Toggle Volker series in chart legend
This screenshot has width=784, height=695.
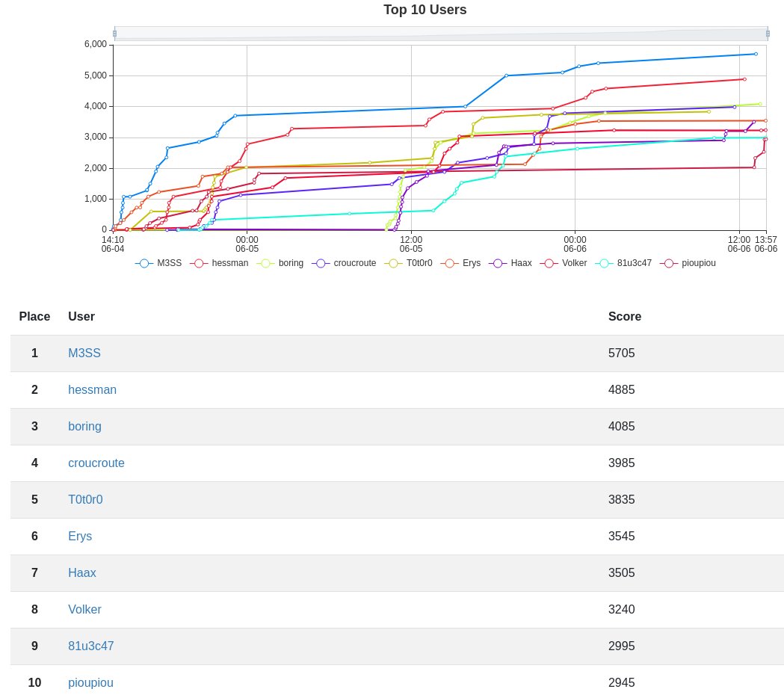[x=564, y=263]
